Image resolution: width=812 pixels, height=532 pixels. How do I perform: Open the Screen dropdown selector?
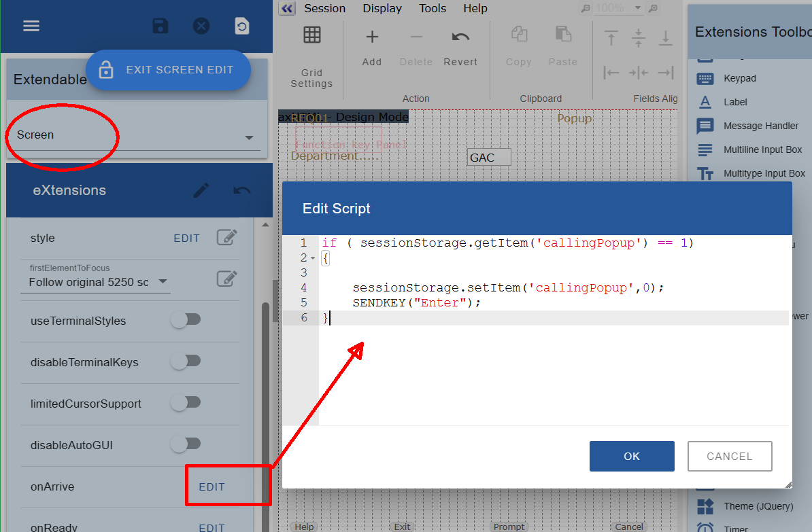(134, 135)
